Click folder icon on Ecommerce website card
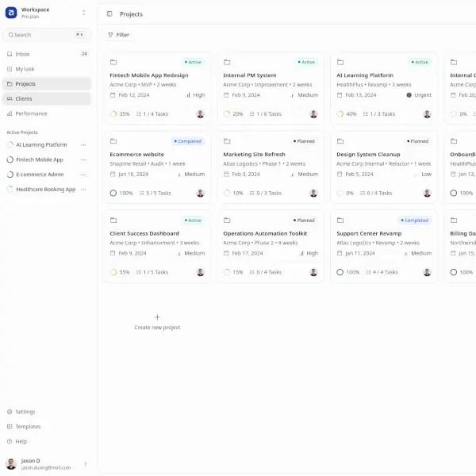 [x=113, y=141]
